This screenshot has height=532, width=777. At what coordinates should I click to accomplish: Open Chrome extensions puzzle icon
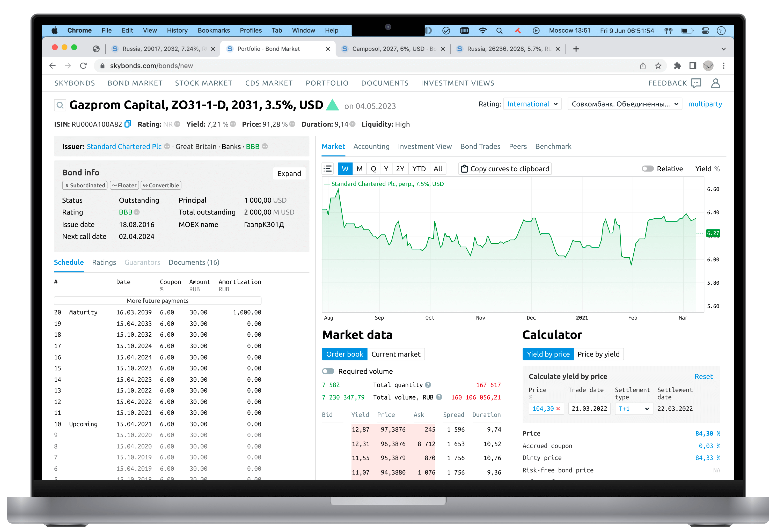677,66
